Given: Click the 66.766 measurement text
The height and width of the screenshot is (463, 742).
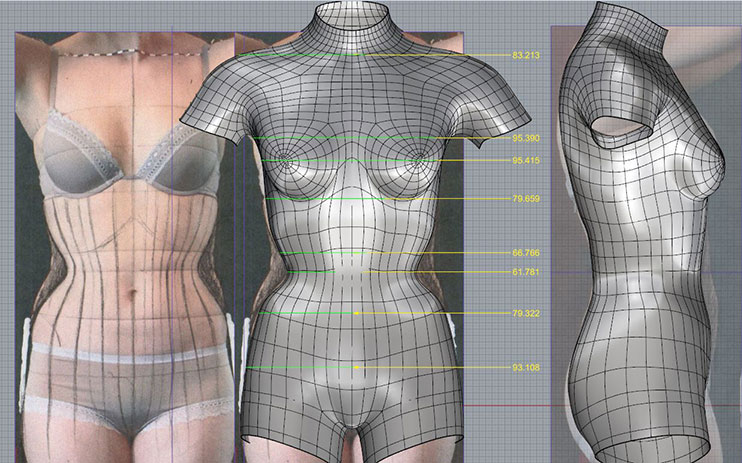Looking at the screenshot, I should pos(526,253).
